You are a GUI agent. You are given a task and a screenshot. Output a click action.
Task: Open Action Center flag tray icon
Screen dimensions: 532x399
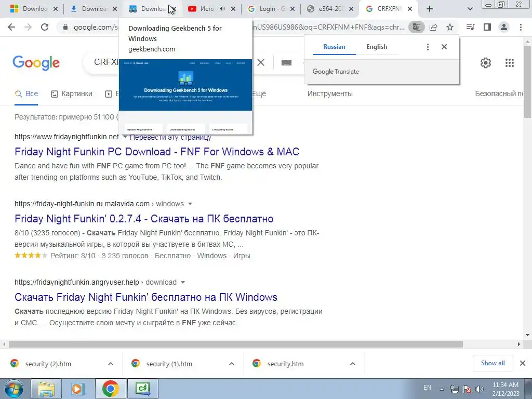point(467,389)
